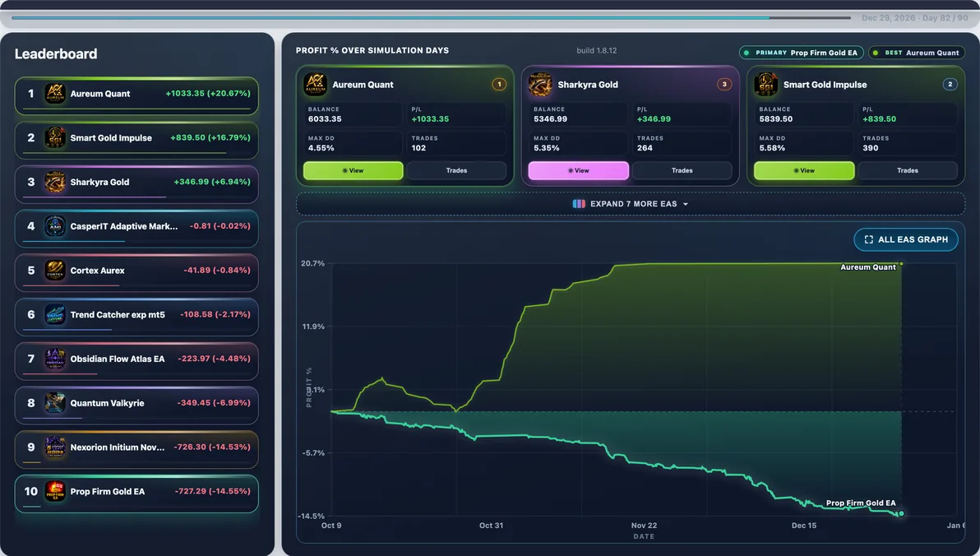Screen dimensions: 980x556
Task: Select Aureum Quant leaderboard row
Action: tap(136, 95)
